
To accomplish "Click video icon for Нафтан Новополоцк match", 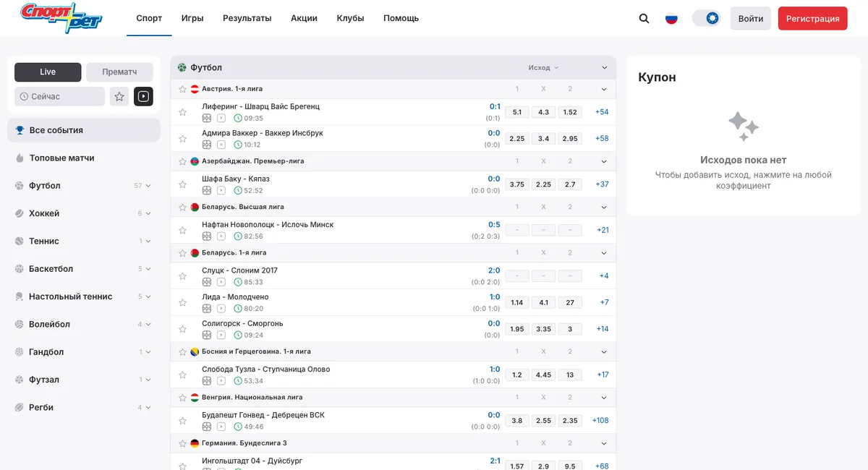I will point(221,236).
